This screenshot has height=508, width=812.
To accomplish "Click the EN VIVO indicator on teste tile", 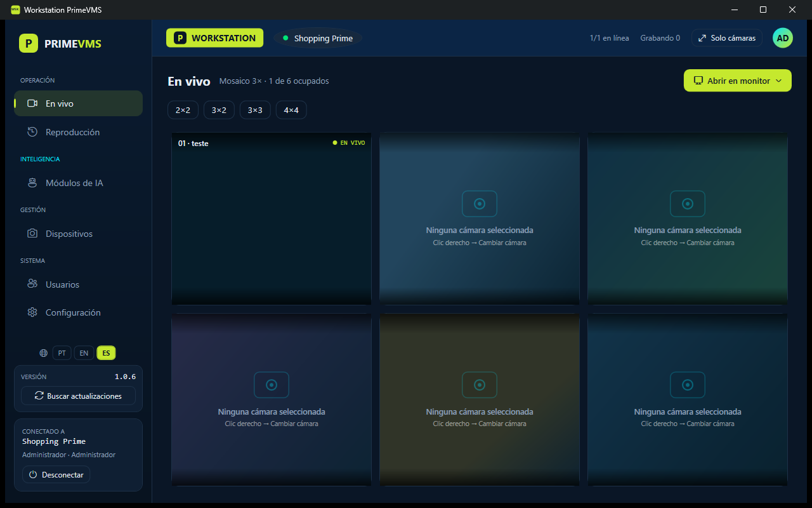I will 349,143.
